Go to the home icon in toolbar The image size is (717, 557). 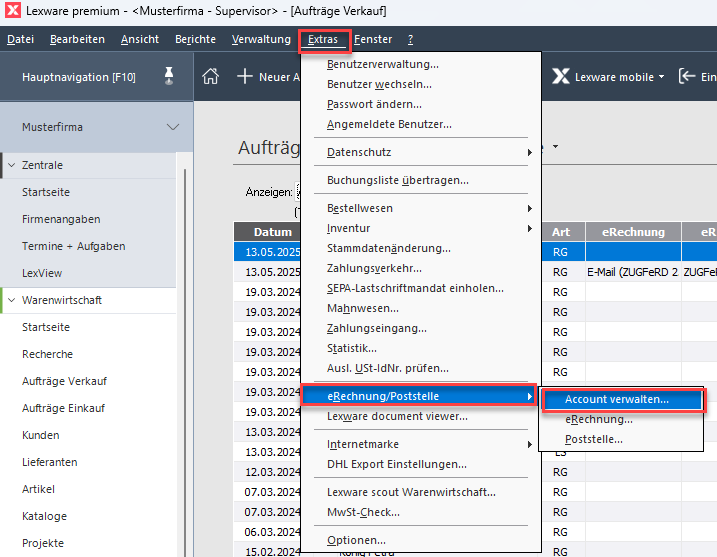[210, 76]
